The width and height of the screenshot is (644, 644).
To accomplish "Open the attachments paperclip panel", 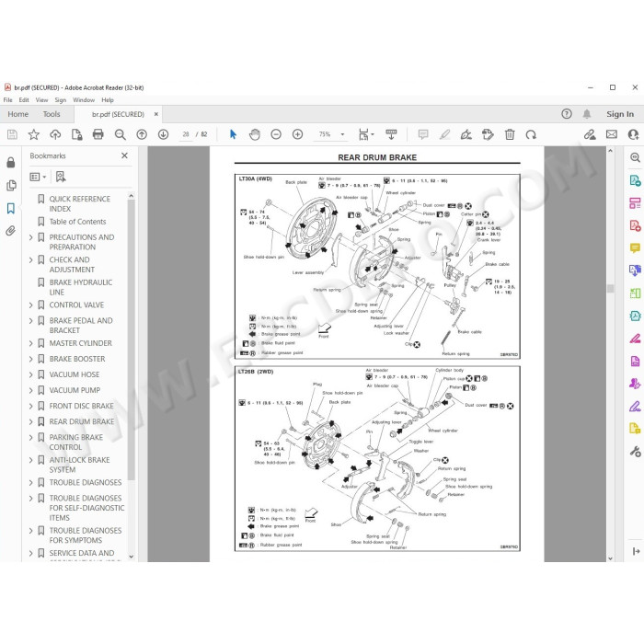I will click(11, 231).
